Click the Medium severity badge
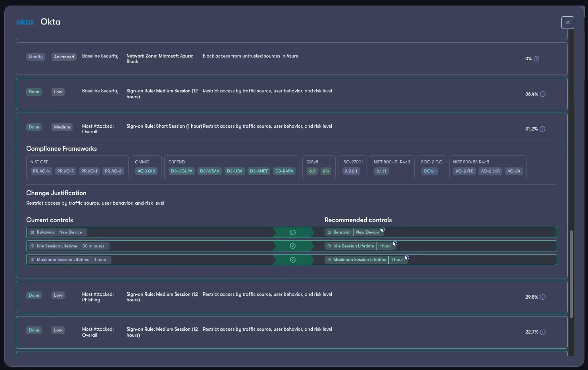Viewport: 588px width, 370px height. (x=62, y=127)
